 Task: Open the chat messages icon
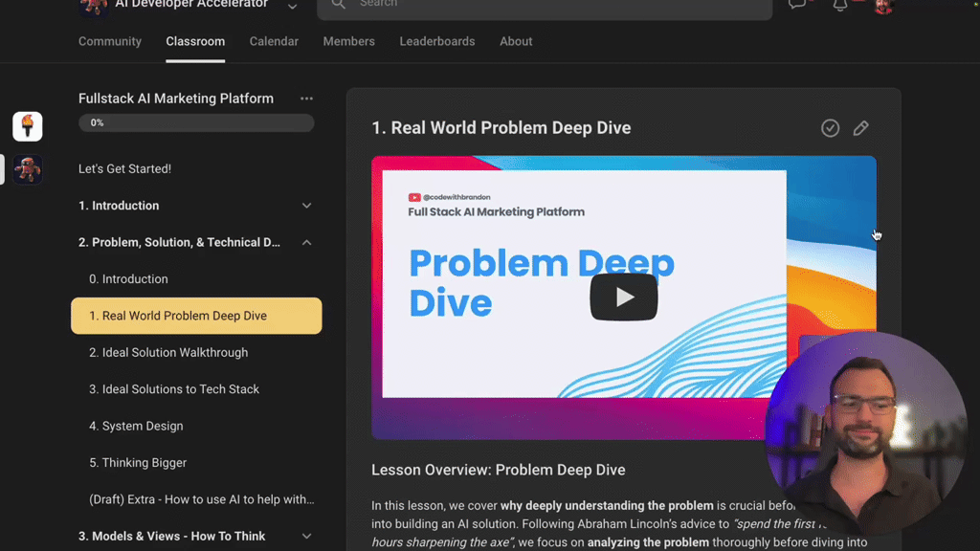click(x=797, y=5)
